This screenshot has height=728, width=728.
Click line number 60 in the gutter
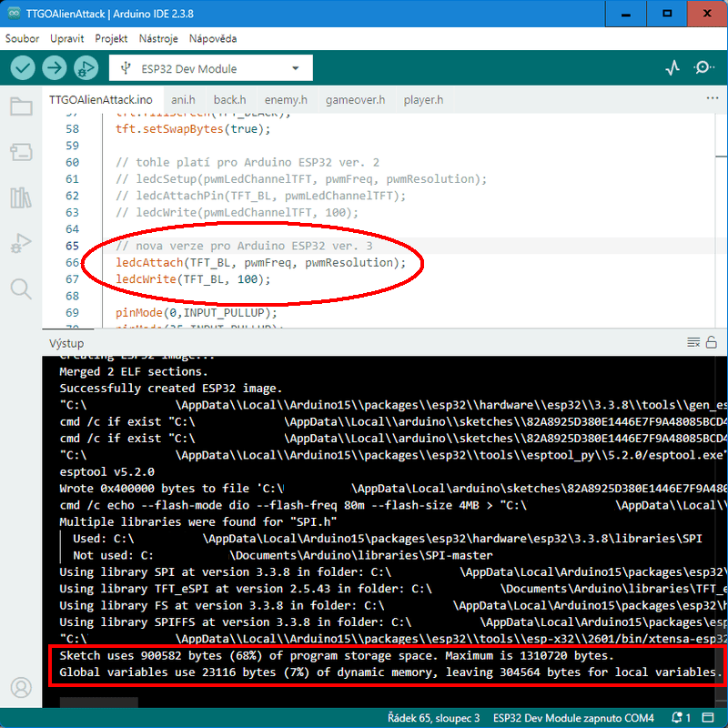[73, 163]
